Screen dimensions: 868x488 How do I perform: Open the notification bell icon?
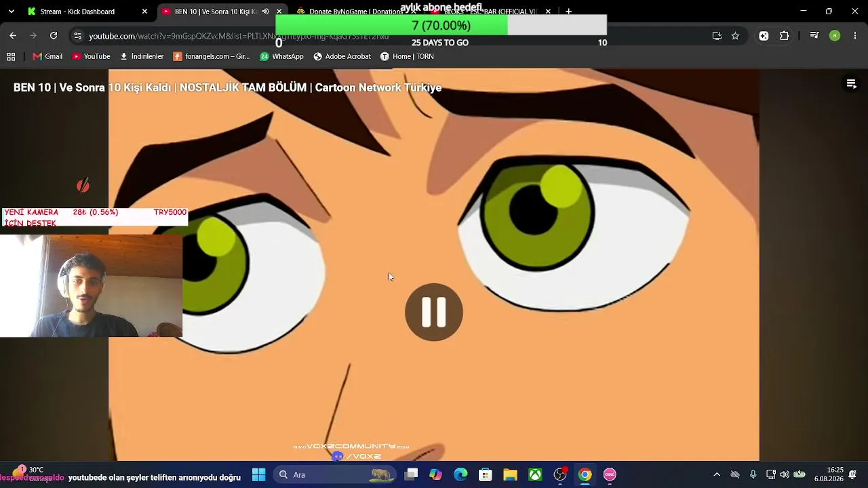852,474
